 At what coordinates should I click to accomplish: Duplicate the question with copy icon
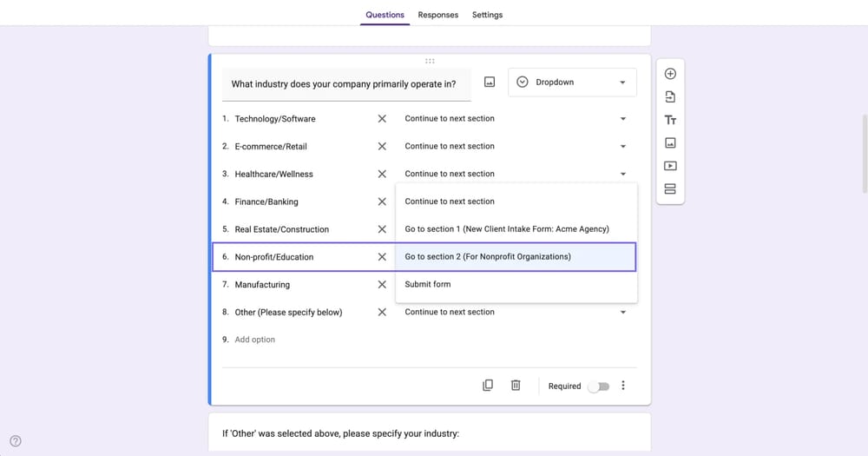[488, 386]
